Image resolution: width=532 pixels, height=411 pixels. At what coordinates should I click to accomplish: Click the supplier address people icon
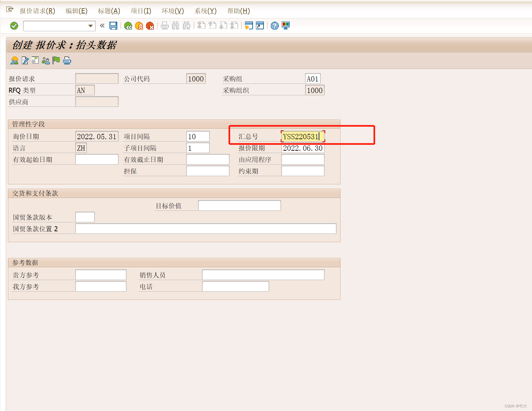coord(46,60)
